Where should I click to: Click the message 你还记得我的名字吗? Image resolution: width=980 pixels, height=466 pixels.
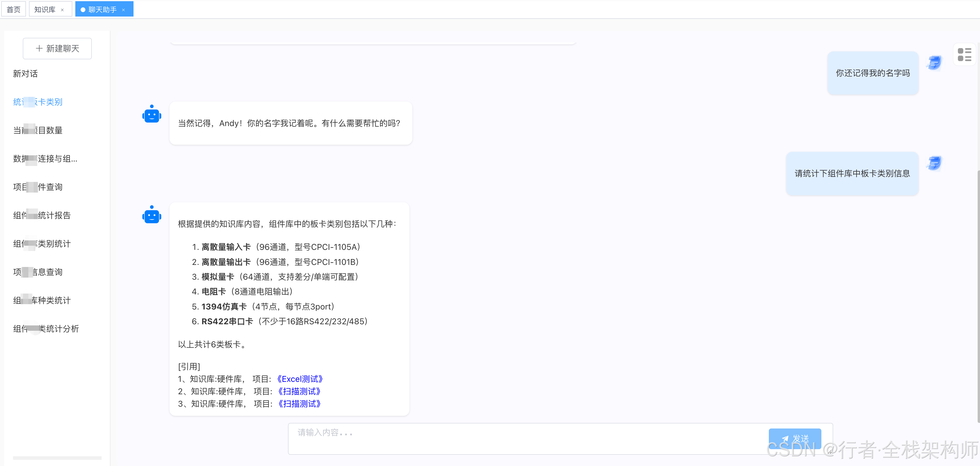[x=873, y=73]
